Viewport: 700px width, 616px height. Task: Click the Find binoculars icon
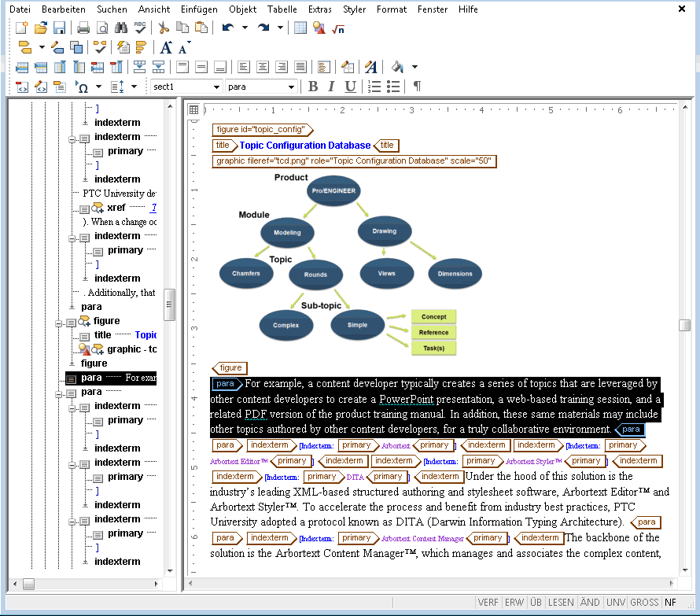121,28
